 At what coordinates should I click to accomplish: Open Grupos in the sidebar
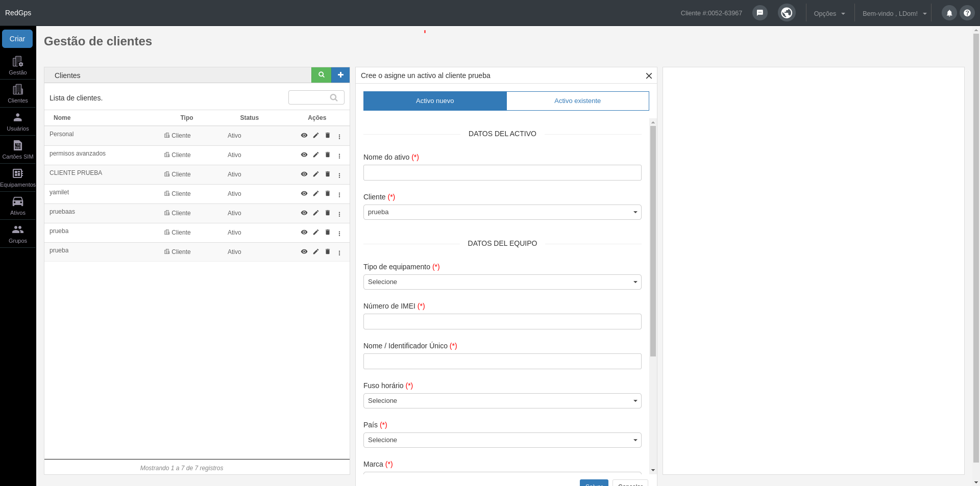click(x=18, y=234)
